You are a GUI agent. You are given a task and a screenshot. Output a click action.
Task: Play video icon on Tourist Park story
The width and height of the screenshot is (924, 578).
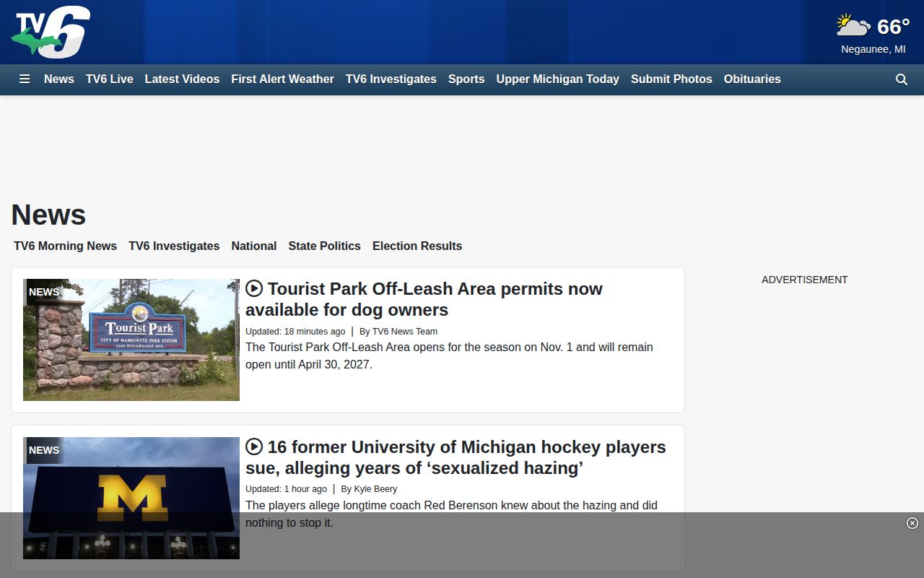tap(254, 288)
